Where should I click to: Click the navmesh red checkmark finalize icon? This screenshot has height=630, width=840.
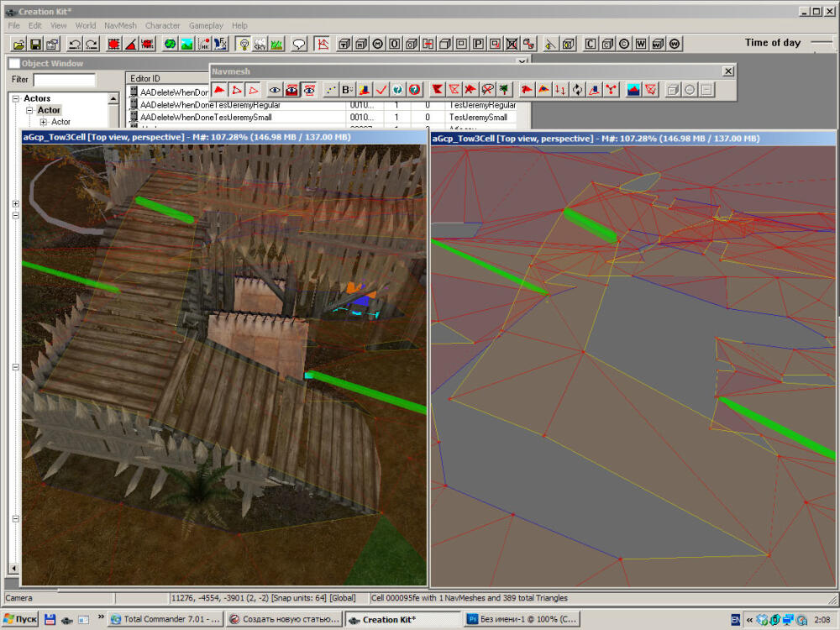coord(381,90)
